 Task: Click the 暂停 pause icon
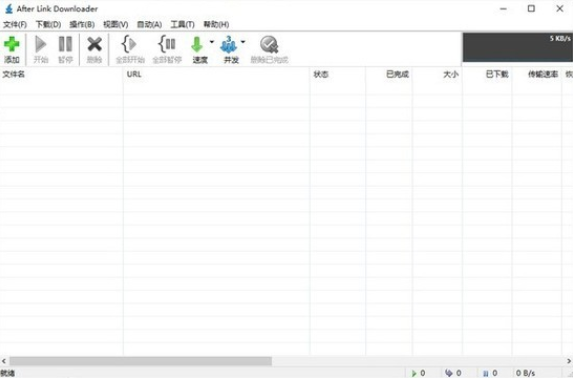[x=65, y=45]
